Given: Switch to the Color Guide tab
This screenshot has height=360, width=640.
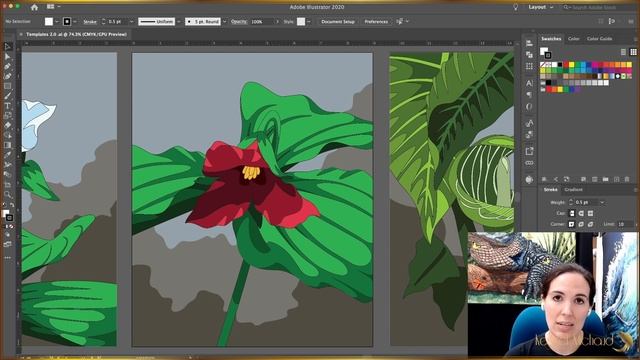Looking at the screenshot, I should (x=599, y=39).
